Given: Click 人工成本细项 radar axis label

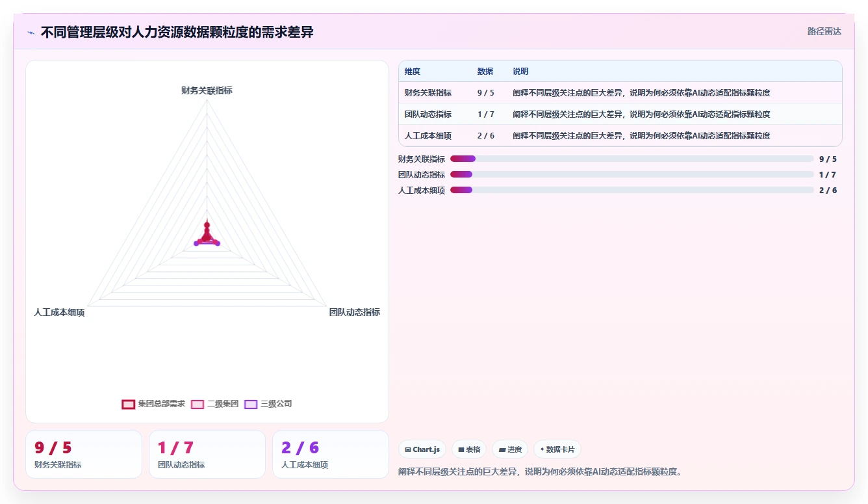Looking at the screenshot, I should point(59,313).
